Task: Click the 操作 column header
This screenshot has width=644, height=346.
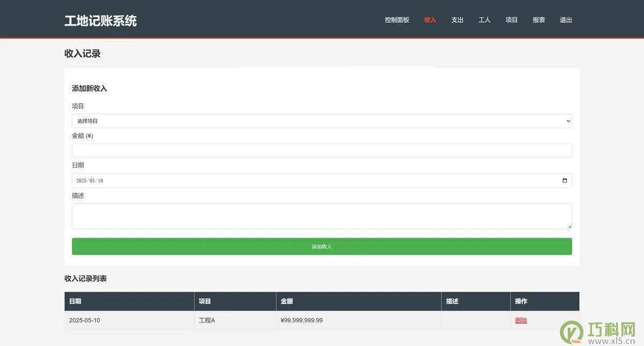Action: click(545, 301)
